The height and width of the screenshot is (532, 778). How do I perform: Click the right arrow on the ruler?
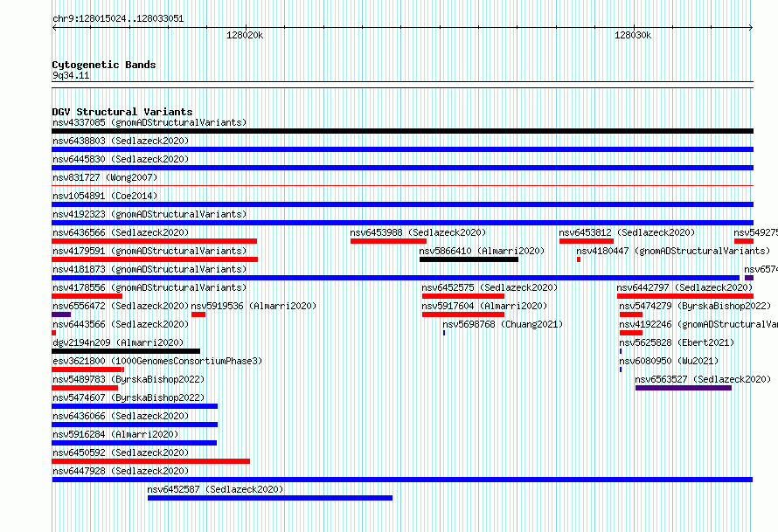(x=751, y=28)
